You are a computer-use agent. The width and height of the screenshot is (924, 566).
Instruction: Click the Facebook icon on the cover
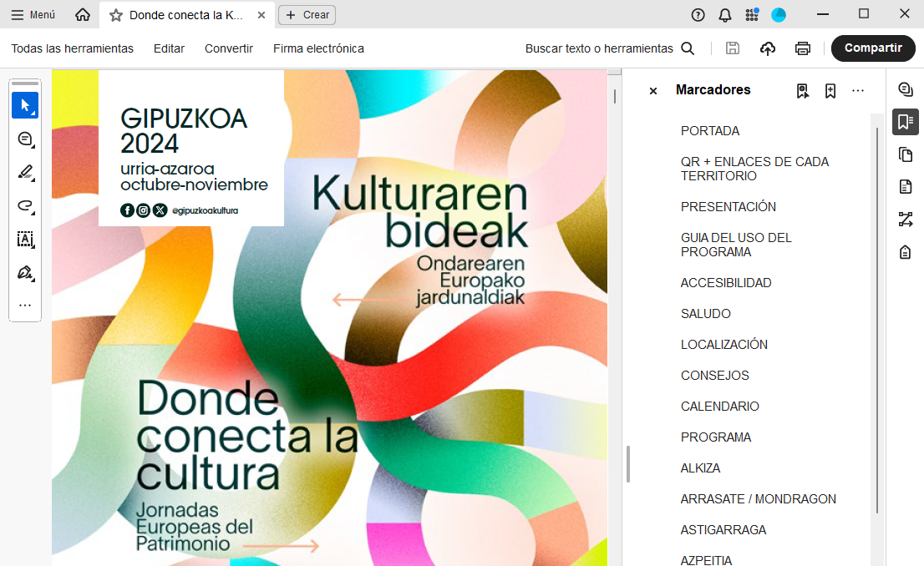pos(127,210)
